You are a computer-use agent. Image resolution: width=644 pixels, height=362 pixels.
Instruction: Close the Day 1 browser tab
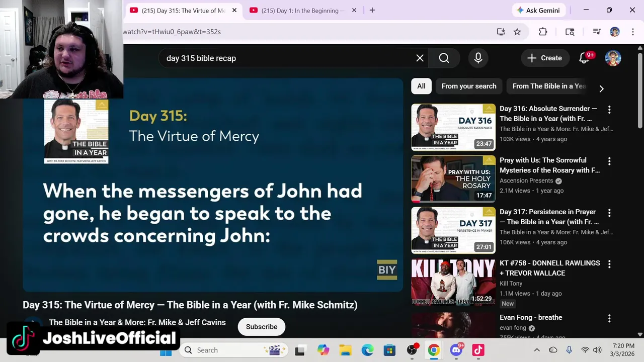pos(354,11)
